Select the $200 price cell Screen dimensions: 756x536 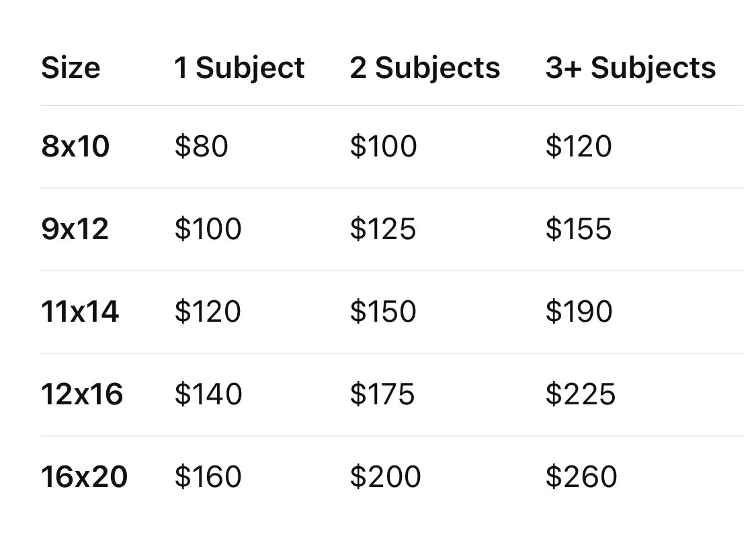386,477
